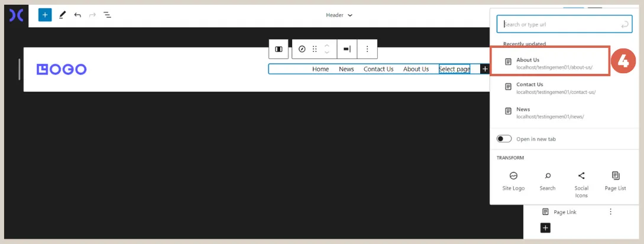644x244 pixels.
Task: Expand the Header template dropdown
Action: pos(339,15)
